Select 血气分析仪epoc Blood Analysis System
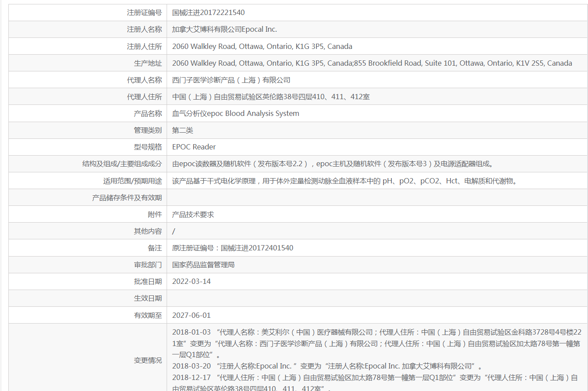This screenshot has width=588, height=391. [x=236, y=113]
